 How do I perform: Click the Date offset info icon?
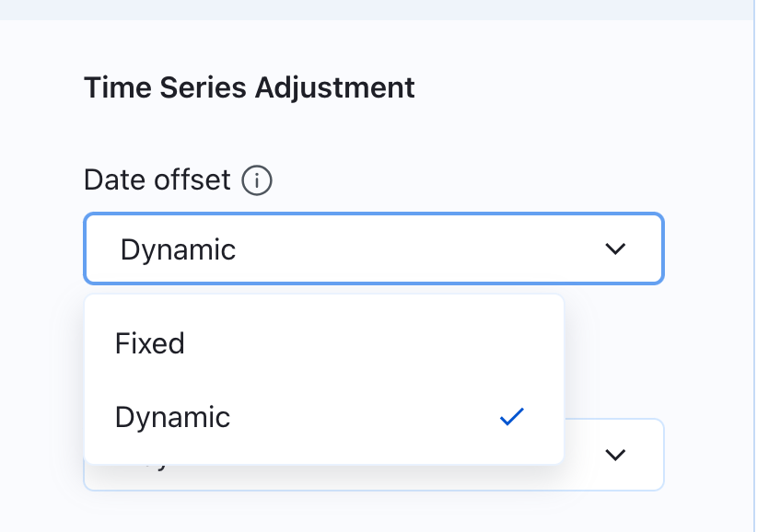pos(257,180)
